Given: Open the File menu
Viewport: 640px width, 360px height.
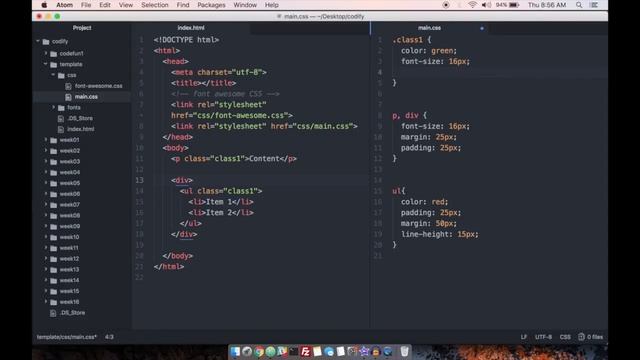Looking at the screenshot, I should 86,5.
